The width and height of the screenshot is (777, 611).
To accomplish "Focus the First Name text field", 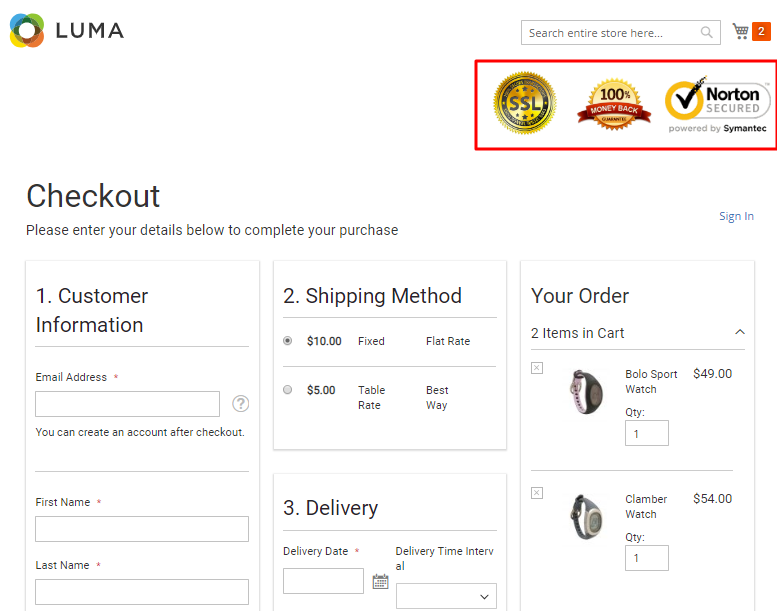I will (142, 529).
